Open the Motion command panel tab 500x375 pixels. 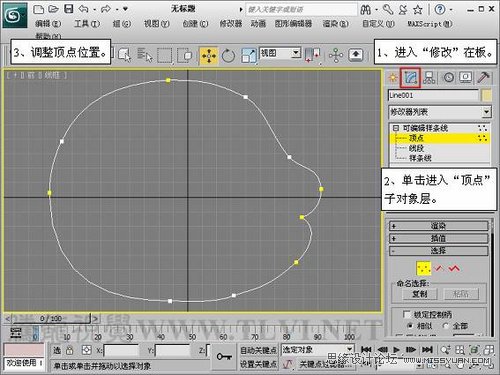[448, 78]
